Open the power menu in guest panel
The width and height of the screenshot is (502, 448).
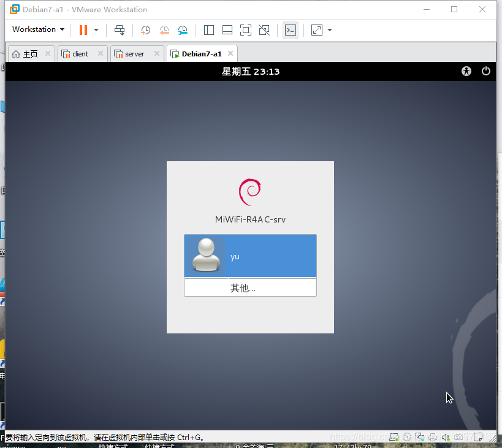(x=486, y=70)
